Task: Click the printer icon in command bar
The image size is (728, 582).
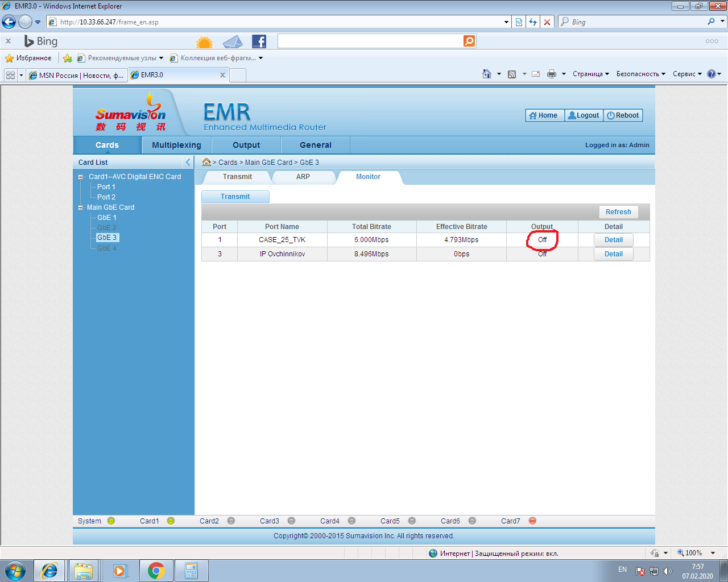Action: [x=552, y=74]
